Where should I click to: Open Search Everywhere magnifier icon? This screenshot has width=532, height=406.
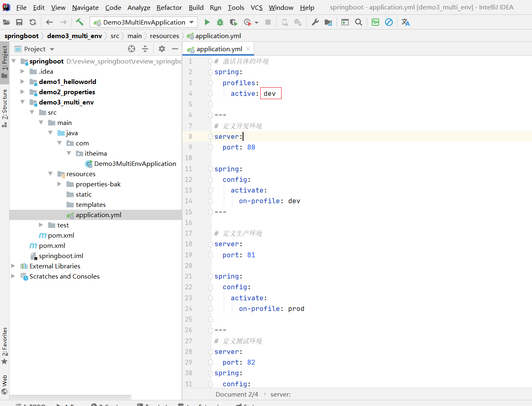359,22
